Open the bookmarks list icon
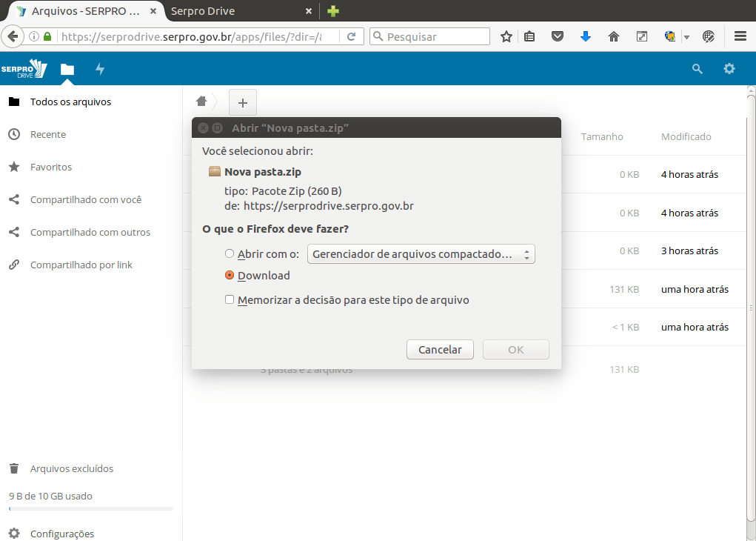 coord(529,36)
